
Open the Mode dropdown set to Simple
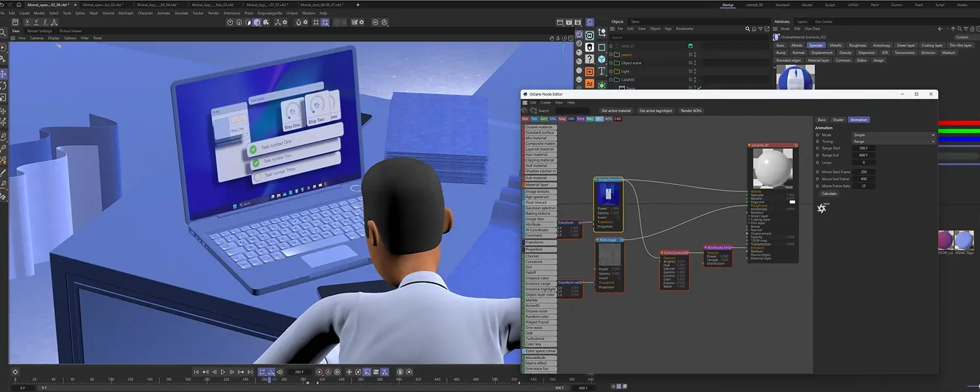tap(893, 135)
